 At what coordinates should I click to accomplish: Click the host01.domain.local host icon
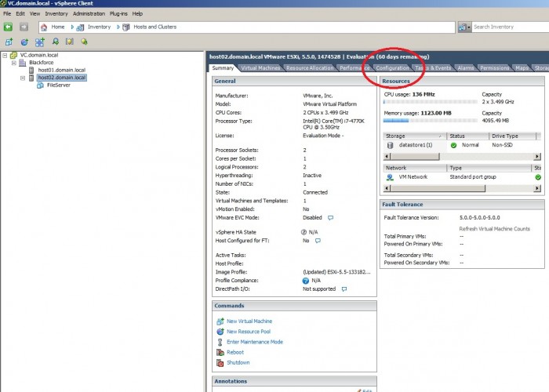31,70
